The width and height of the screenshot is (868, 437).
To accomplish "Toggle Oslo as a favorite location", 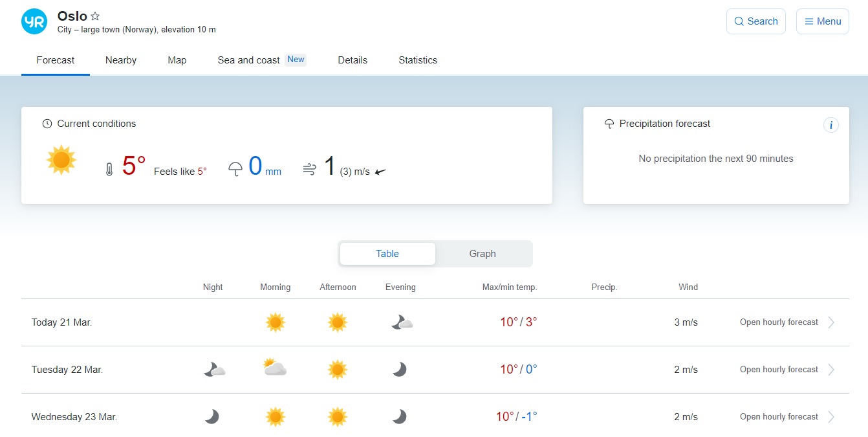I will pyautogui.click(x=95, y=16).
